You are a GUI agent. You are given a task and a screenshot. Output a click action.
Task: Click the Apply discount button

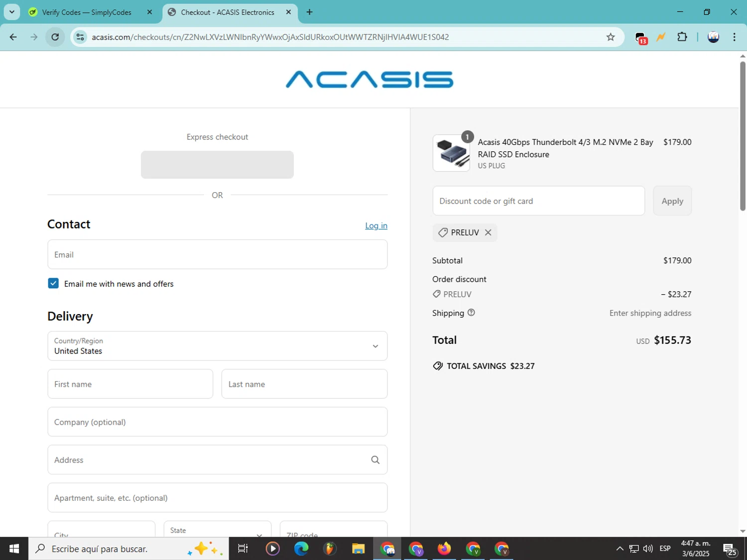(672, 201)
